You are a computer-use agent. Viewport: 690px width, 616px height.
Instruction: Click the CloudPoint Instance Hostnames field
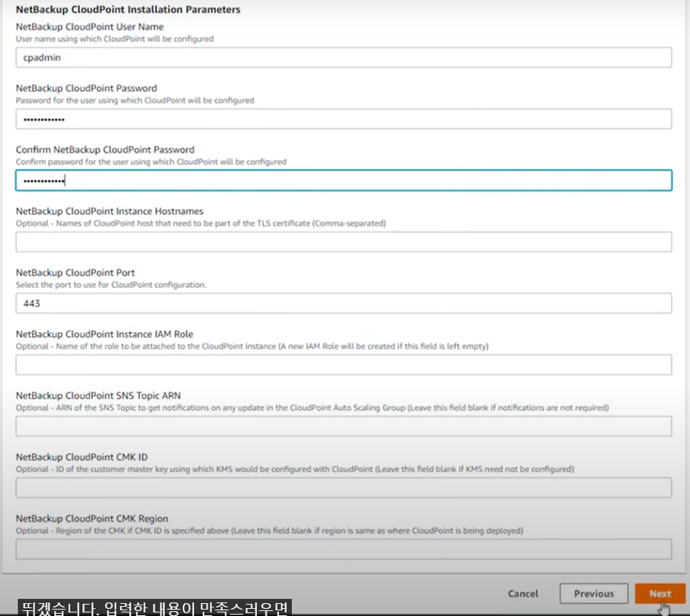344,242
